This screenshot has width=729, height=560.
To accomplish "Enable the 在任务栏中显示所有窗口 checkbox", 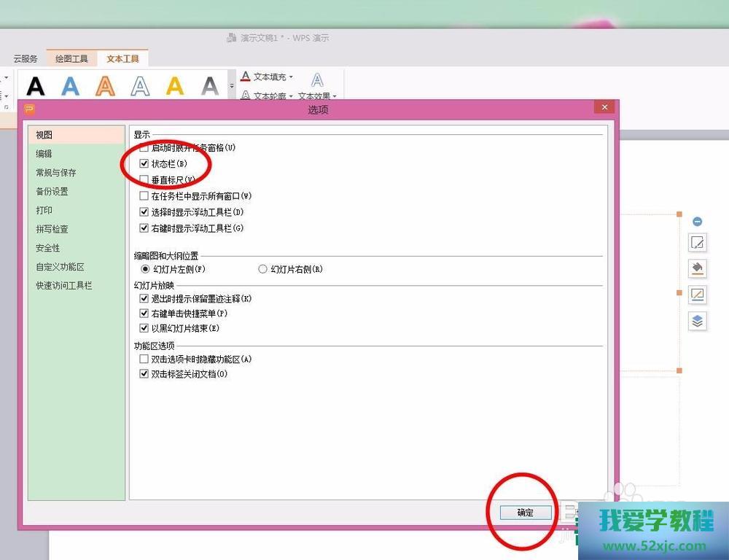I will point(144,196).
